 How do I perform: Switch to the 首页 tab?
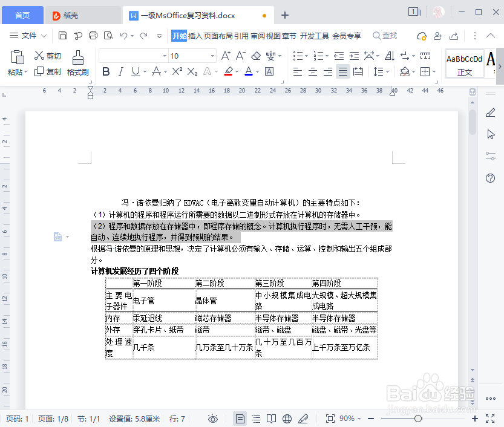point(22,15)
